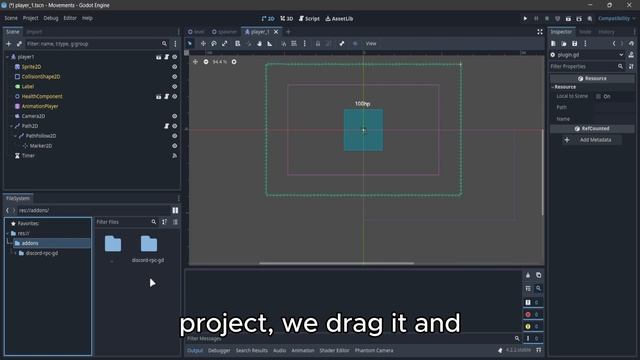640x360 pixels.
Task: Hide the Sprite2D node
Action: (x=175, y=67)
